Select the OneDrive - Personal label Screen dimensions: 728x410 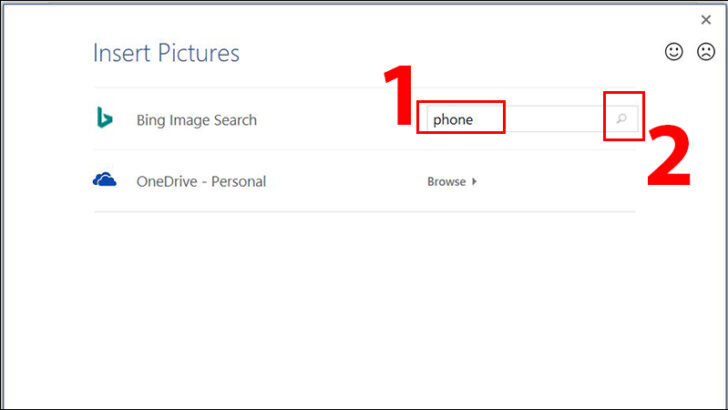201,181
